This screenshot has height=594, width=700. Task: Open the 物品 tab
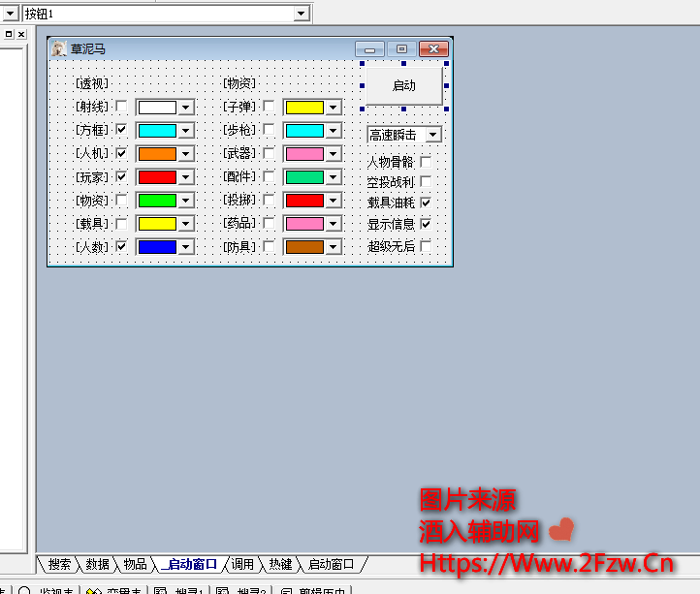click(x=135, y=564)
